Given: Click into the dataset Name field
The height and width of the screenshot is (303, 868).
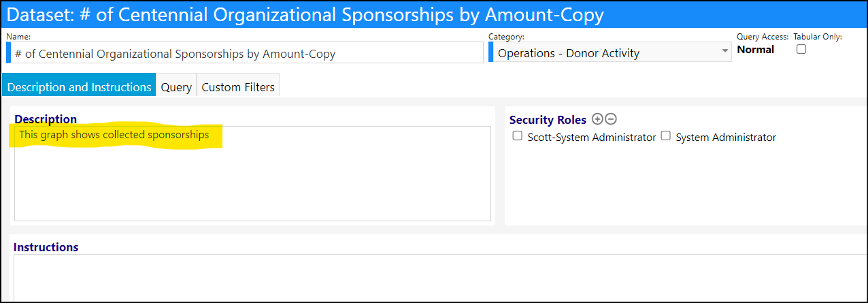Looking at the screenshot, I should [245, 53].
